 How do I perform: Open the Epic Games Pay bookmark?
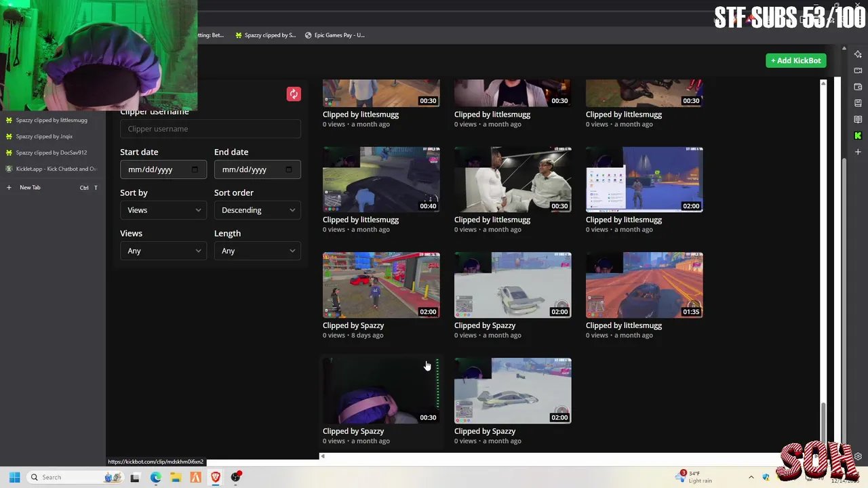point(334,35)
